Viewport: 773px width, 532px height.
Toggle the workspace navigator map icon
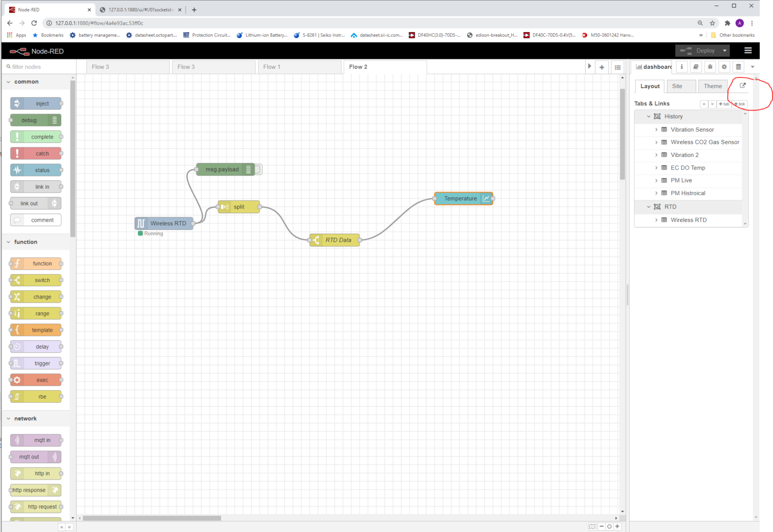pyautogui.click(x=592, y=526)
